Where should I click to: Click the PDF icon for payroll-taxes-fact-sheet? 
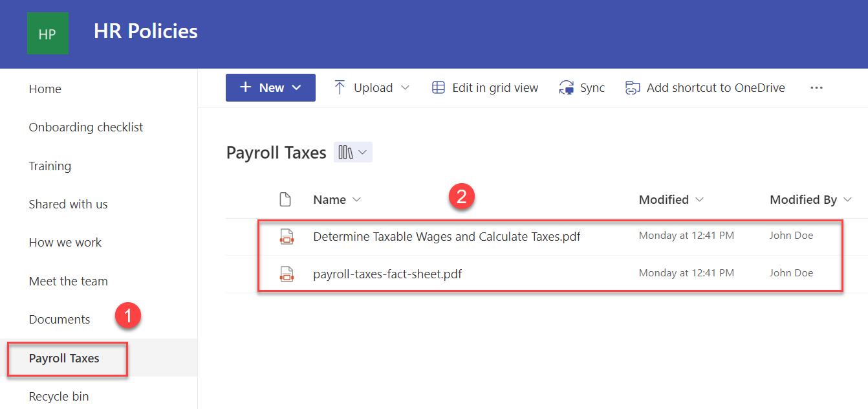[x=287, y=273]
